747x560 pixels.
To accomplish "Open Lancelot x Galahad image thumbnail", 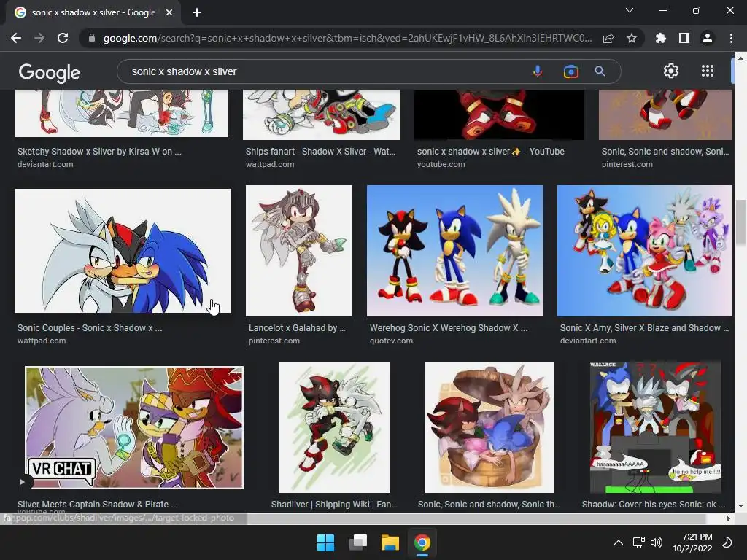I will coord(298,251).
